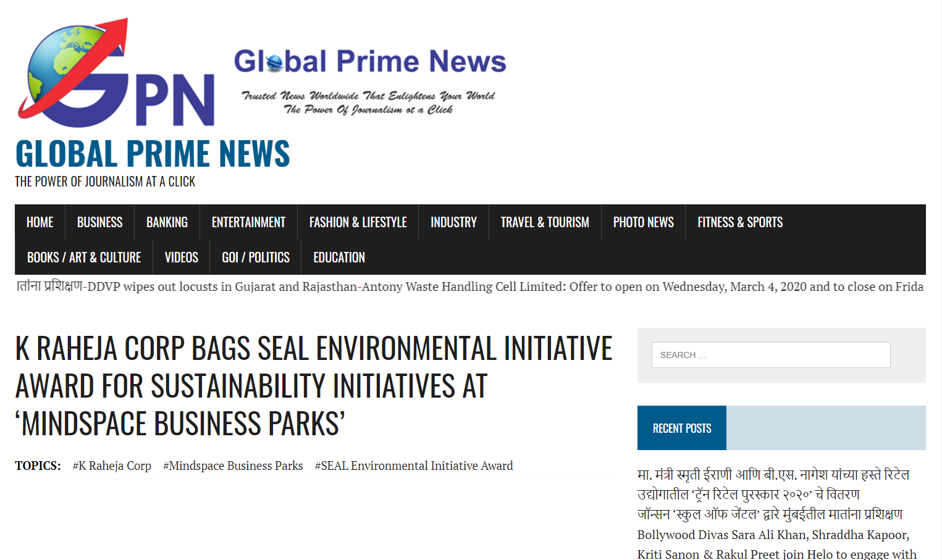Open the Global Prime News site title link
Viewport: 942px width, 560px height.
153,154
